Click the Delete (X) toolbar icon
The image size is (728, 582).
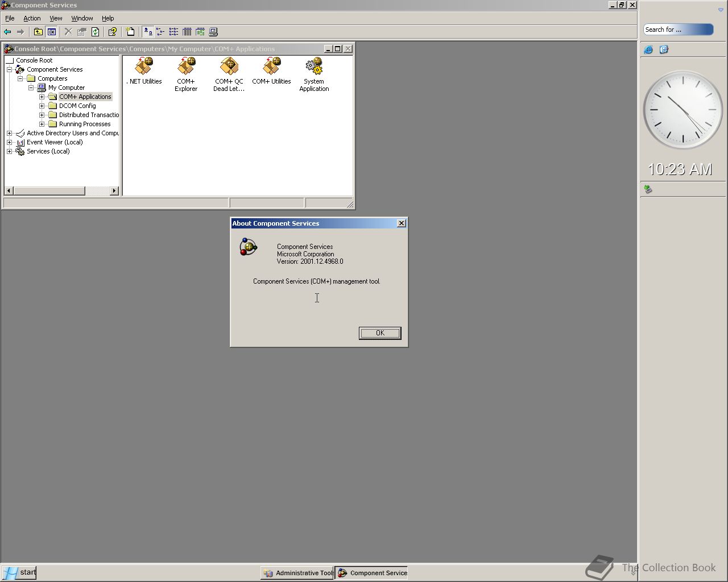[68, 32]
